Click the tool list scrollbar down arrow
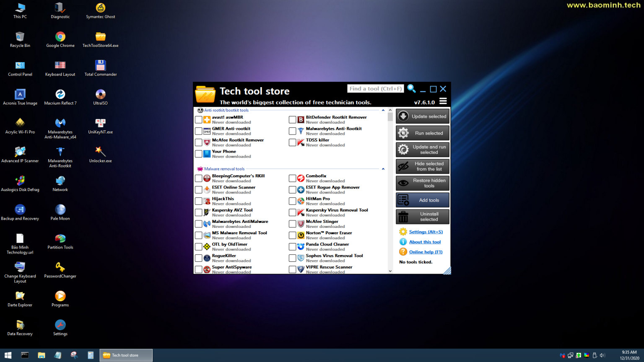Image resolution: width=644 pixels, height=362 pixels. 390,271
